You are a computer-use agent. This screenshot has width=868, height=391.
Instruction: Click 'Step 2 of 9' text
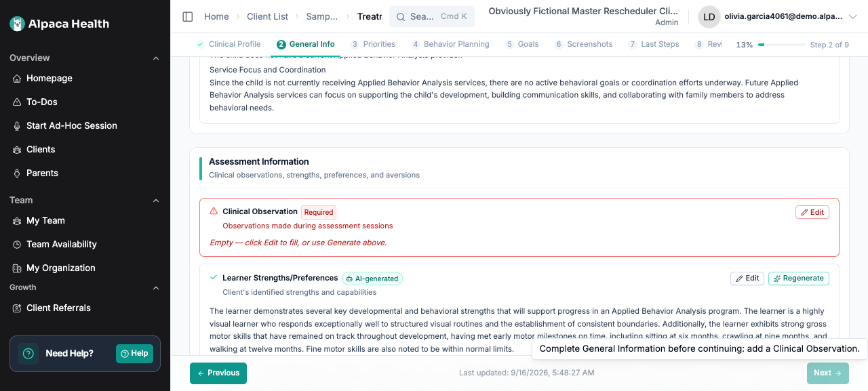(829, 45)
